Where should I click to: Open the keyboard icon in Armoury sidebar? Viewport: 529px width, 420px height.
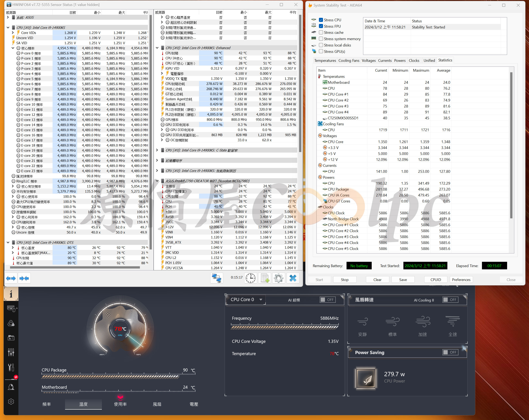(x=11, y=309)
